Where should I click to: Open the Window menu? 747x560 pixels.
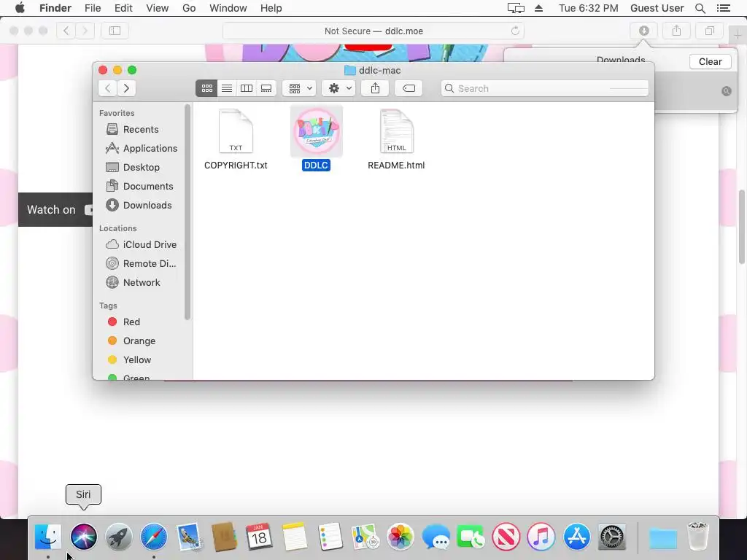228,8
